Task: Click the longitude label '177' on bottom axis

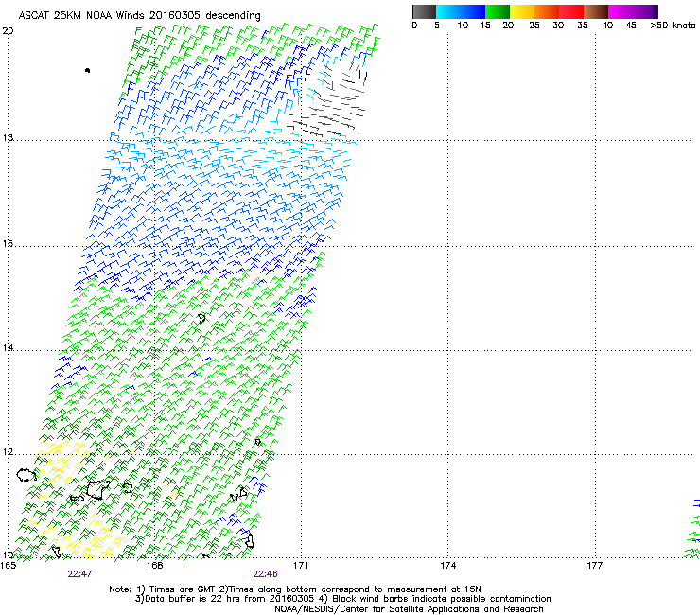Action: pos(595,566)
